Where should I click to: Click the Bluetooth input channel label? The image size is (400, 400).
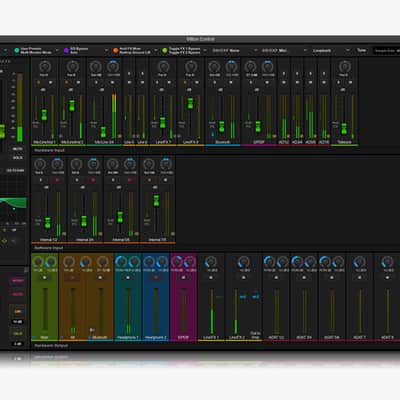[x=223, y=142]
